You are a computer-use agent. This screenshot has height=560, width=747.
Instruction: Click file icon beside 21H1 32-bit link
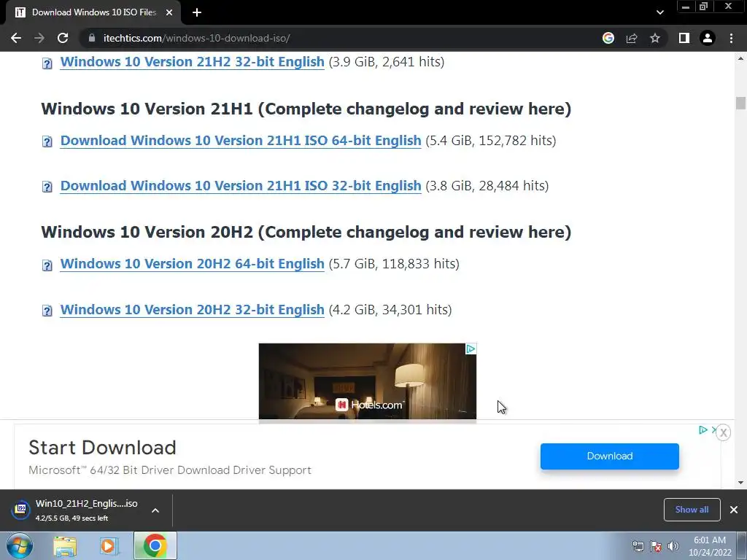tap(47, 187)
